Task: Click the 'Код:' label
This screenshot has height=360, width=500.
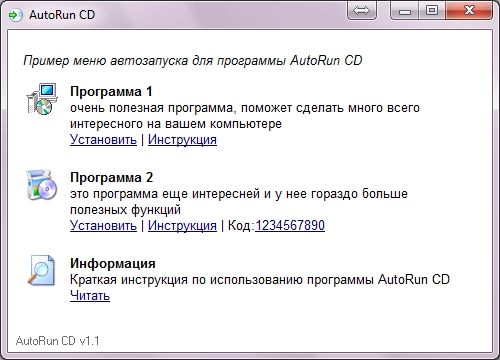Action: [x=241, y=225]
